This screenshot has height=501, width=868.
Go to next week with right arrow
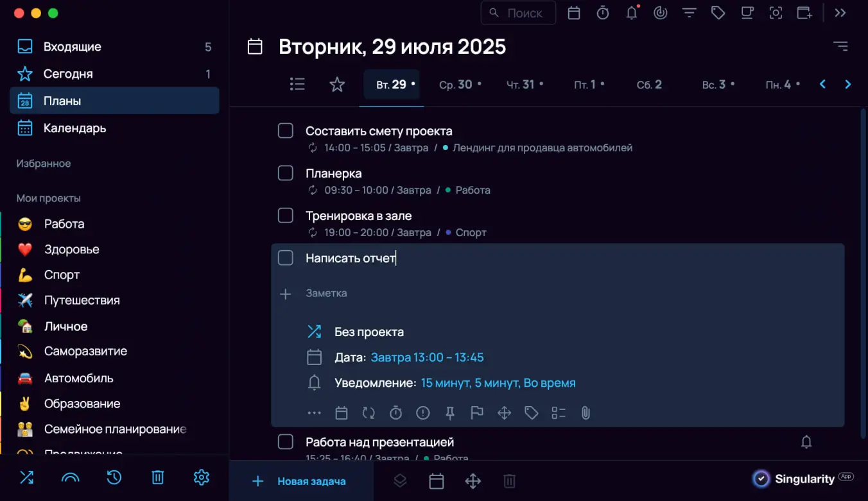point(848,85)
